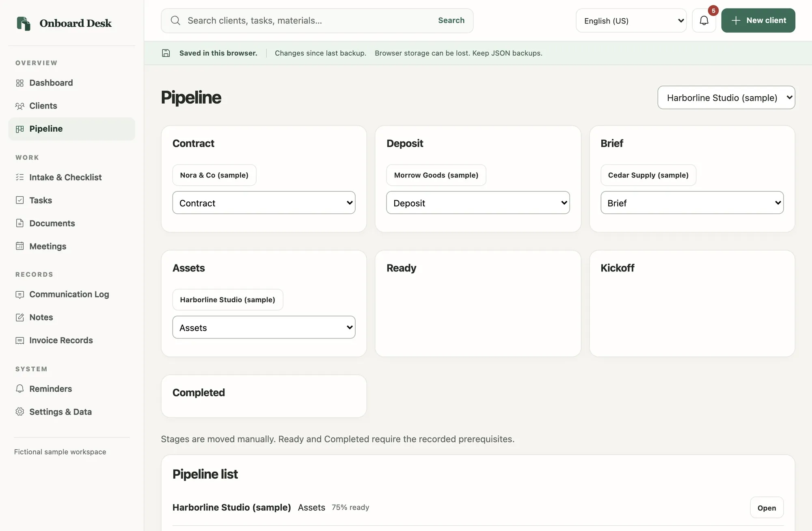Click the Meetings sidebar label
Screen dimensions: 812x531
point(48,246)
